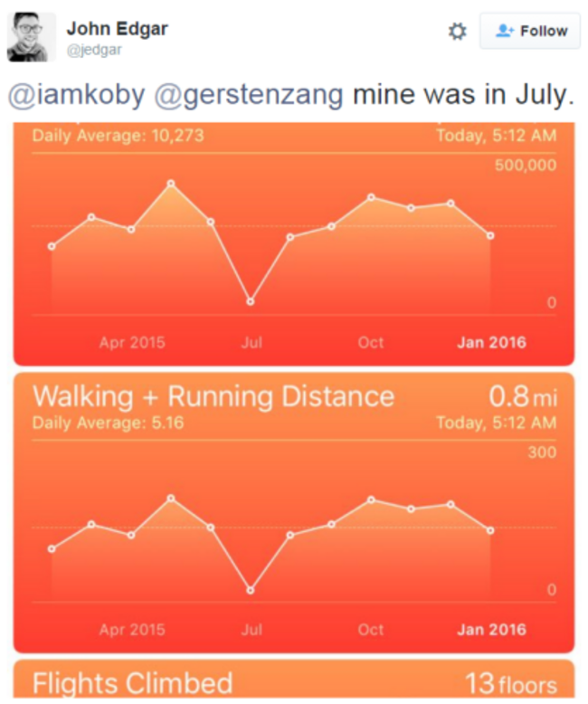
Task: Click the Daily Average: 10,273 text
Action: pos(118,135)
